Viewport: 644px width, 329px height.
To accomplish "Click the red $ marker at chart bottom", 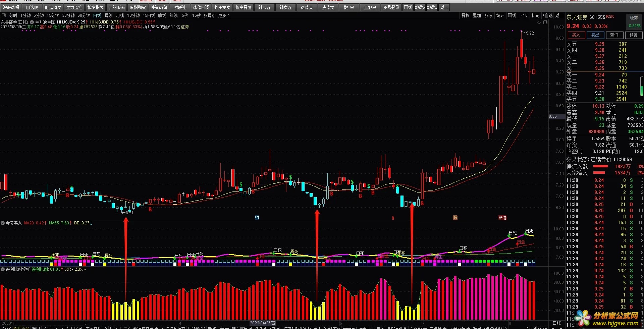I will (393, 218).
